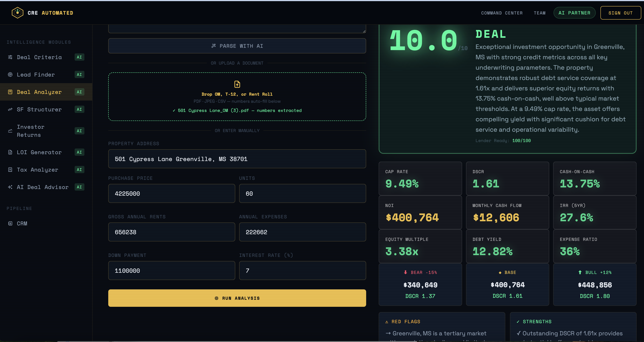
Task: Click the SF Structurer arrows icon
Action: [10, 109]
